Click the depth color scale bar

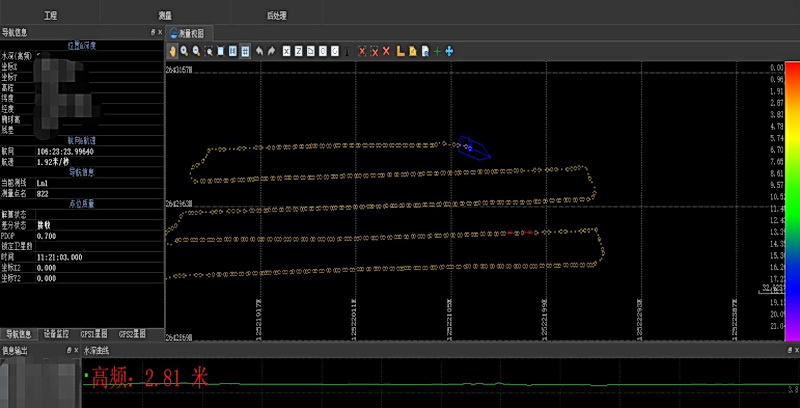click(x=791, y=200)
